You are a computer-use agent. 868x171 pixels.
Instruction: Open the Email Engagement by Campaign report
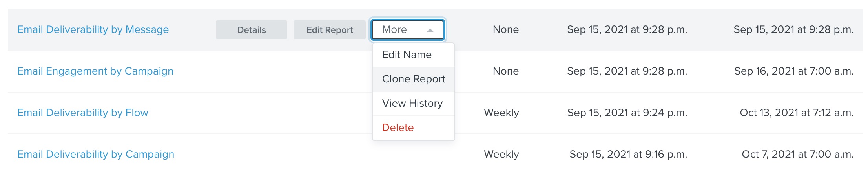pos(95,71)
